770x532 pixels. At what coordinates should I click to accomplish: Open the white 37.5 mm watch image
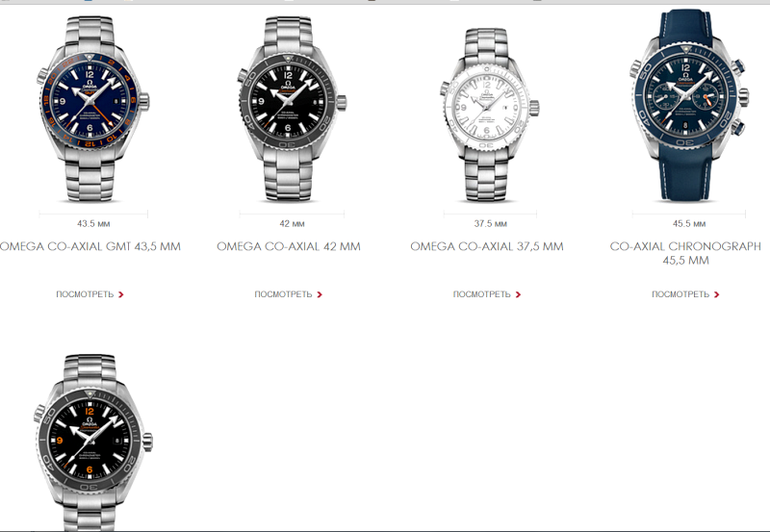click(490, 115)
